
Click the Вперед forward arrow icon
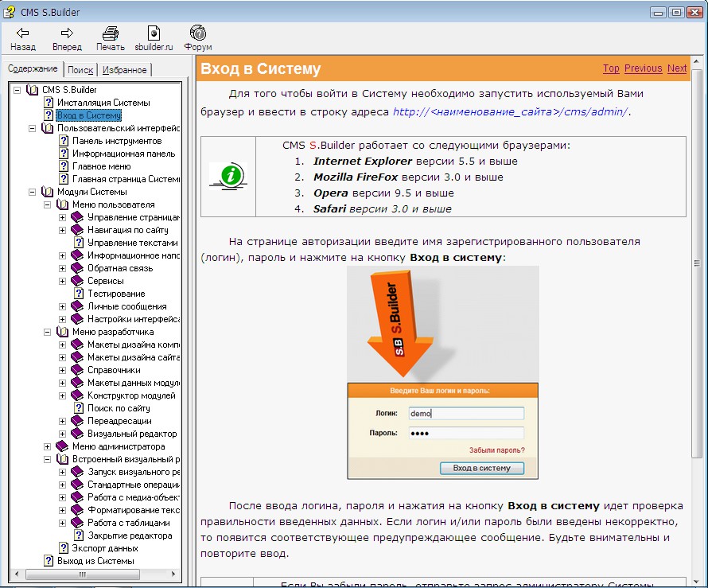pos(67,33)
